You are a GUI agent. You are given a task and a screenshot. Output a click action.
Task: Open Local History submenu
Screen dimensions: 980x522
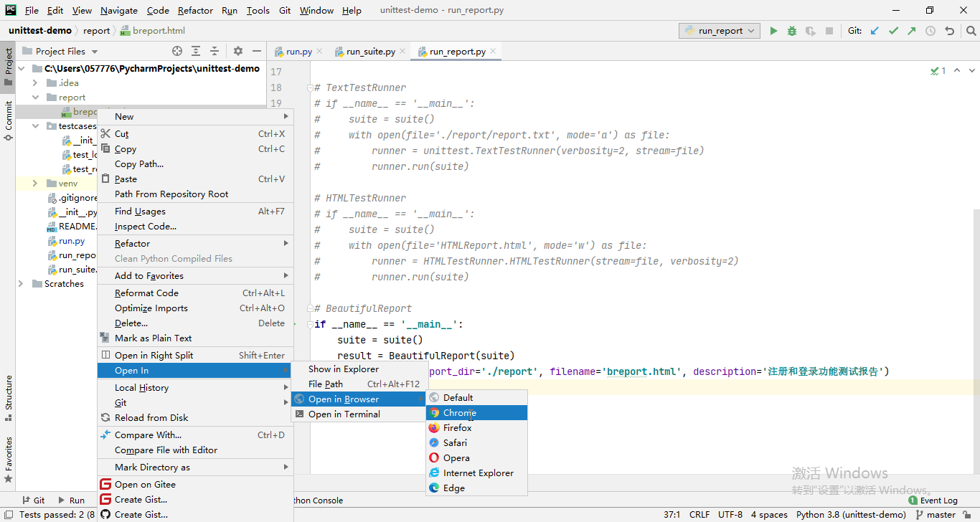pyautogui.click(x=195, y=388)
